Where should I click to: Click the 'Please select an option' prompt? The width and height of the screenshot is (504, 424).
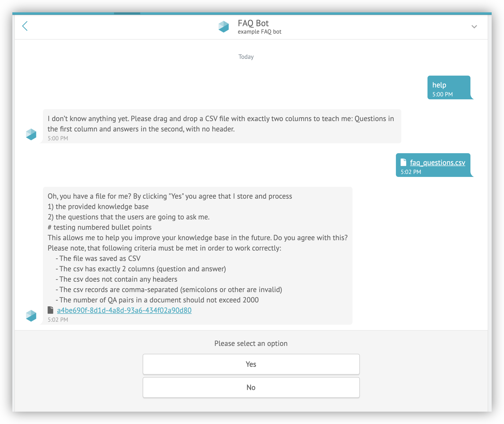251,343
